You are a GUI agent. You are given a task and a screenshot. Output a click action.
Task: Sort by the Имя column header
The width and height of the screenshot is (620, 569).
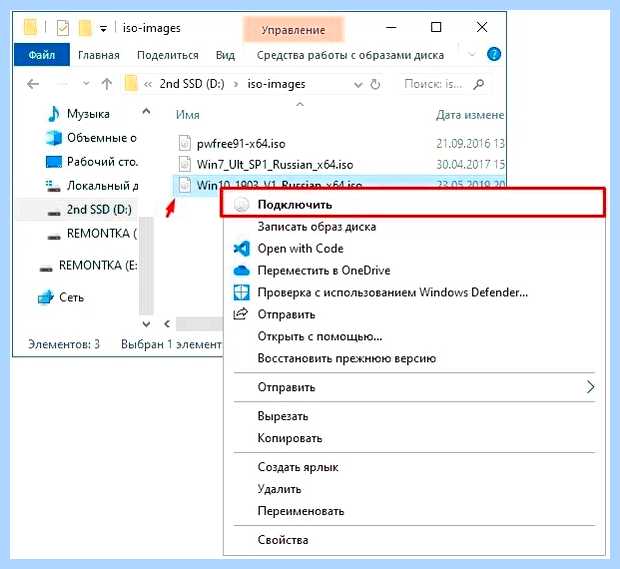coord(188,115)
